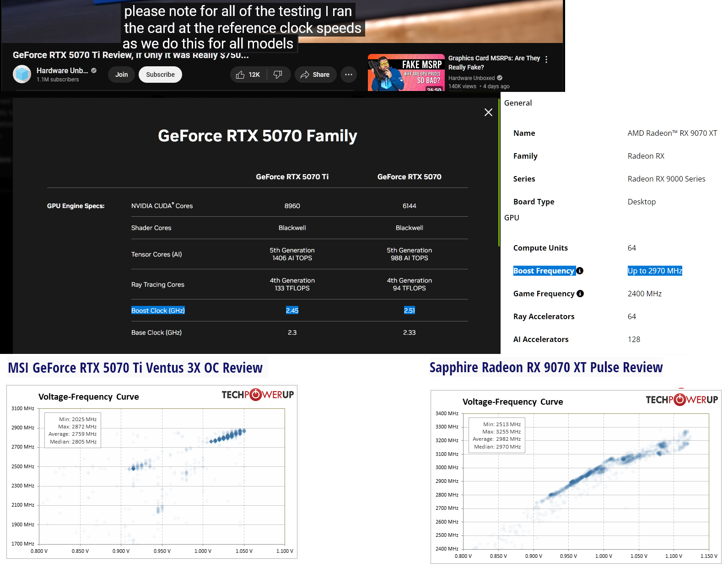The image size is (728, 567).
Task: Select the '988 AI TOPS' value
Action: pyautogui.click(x=410, y=258)
